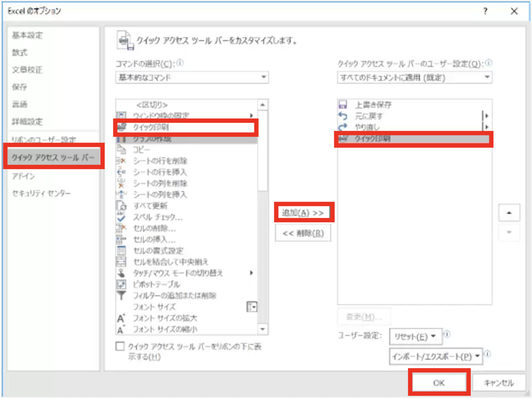Click the フォント サイズ combo box indicator

click(252, 307)
